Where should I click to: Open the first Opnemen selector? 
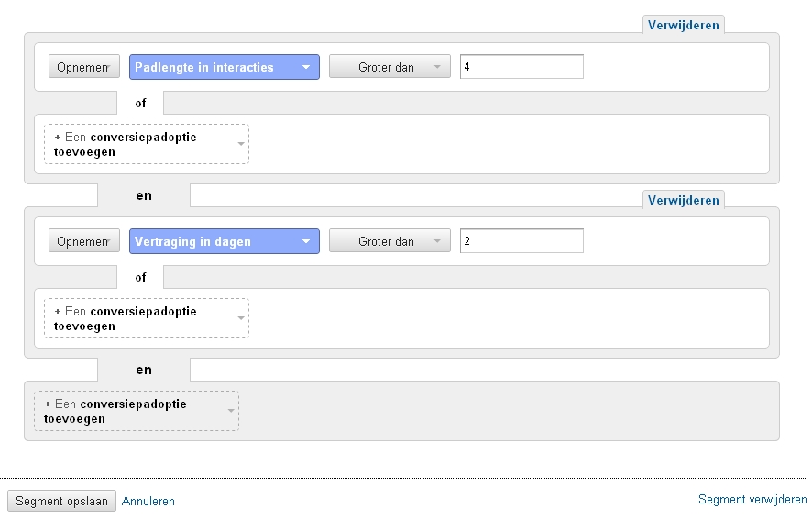click(x=84, y=67)
